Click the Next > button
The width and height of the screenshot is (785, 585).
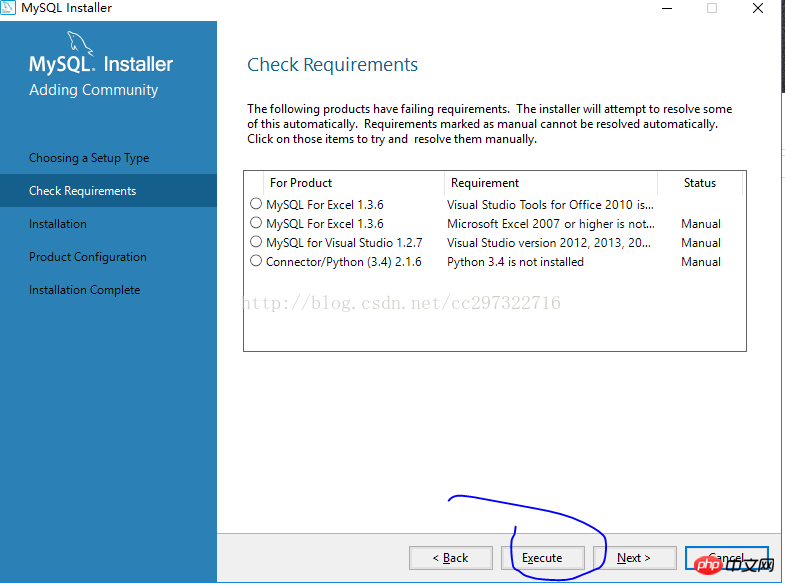click(x=634, y=557)
